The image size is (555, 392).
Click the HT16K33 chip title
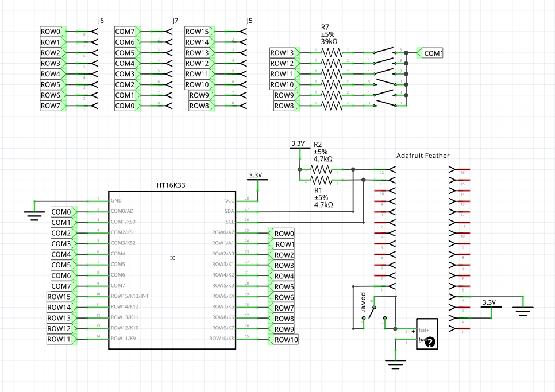171,185
